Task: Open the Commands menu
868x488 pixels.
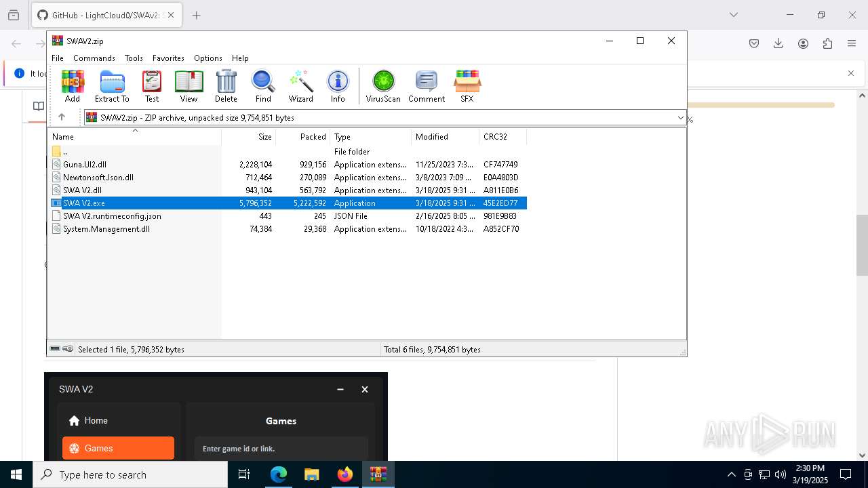Action: [x=94, y=58]
